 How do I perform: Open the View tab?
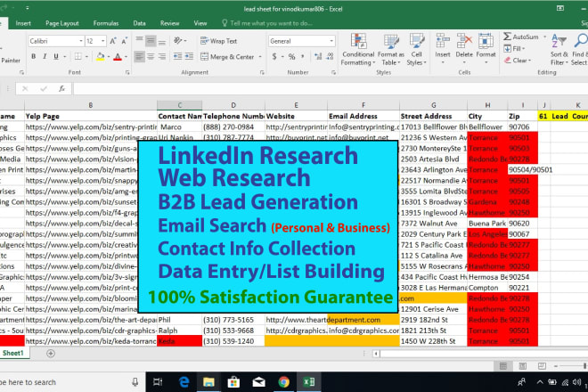200,23
